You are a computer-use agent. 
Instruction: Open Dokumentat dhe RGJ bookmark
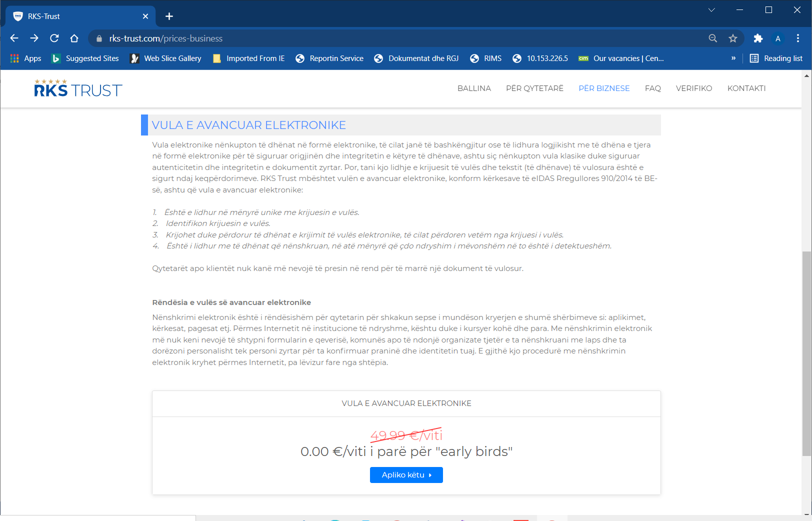tap(416, 58)
